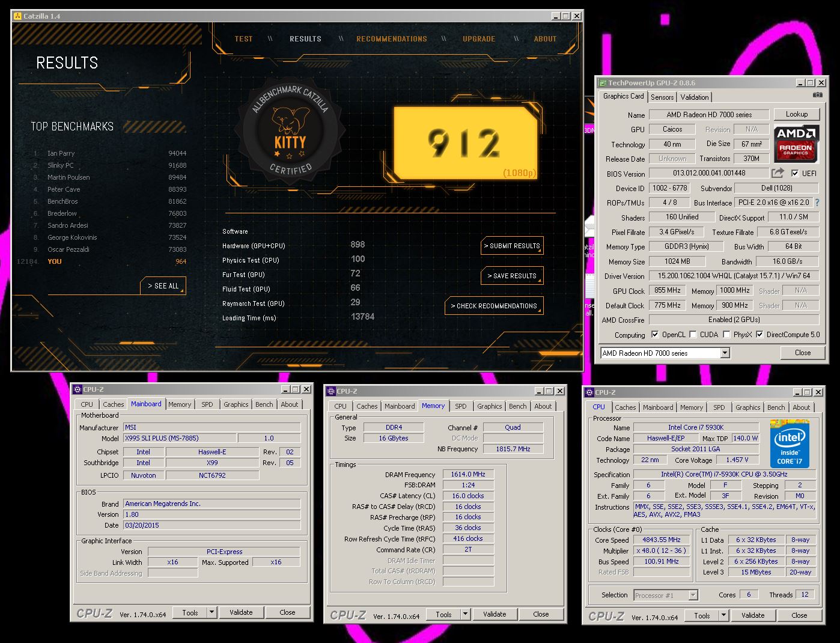Switch to the Validation tab in GPU-Z
840x643 pixels.
695,97
